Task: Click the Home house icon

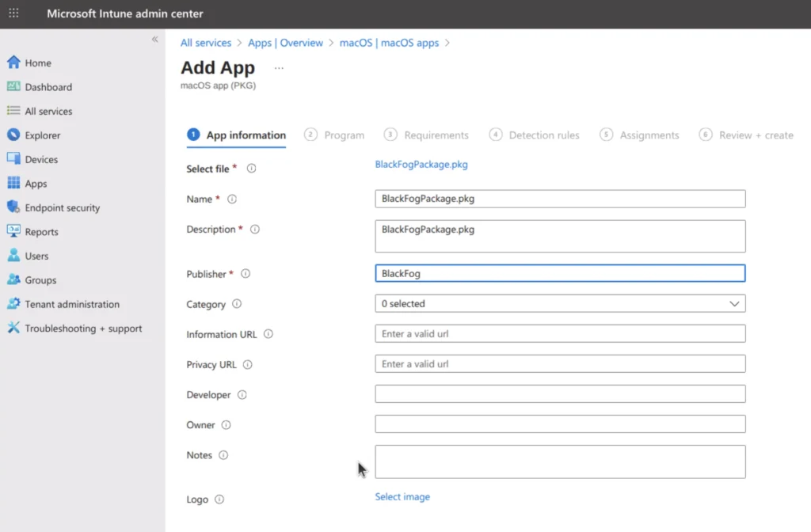Action: 13,63
